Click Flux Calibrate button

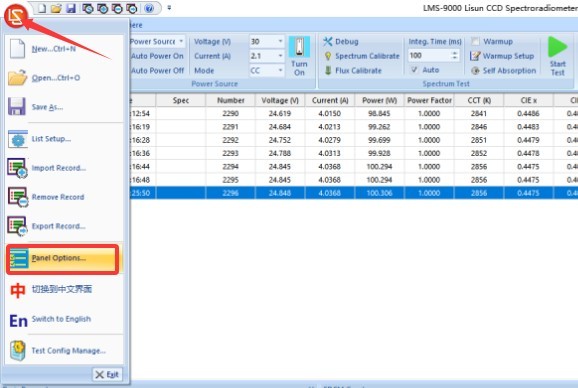(x=353, y=70)
